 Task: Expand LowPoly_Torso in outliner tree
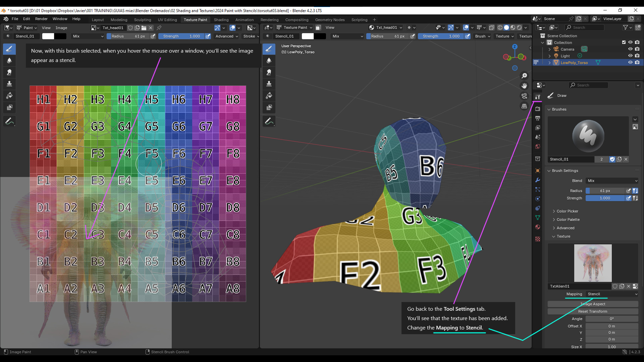pyautogui.click(x=549, y=63)
